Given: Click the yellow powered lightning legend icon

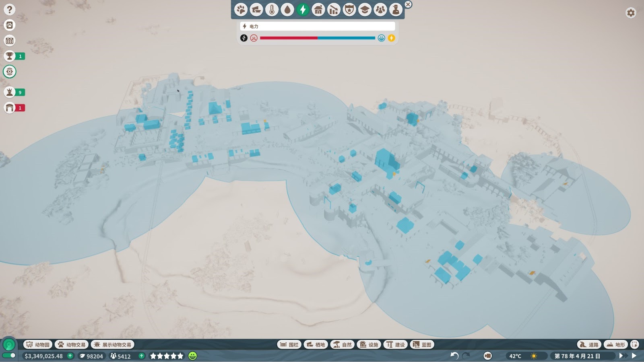Looking at the screenshot, I should tap(391, 38).
